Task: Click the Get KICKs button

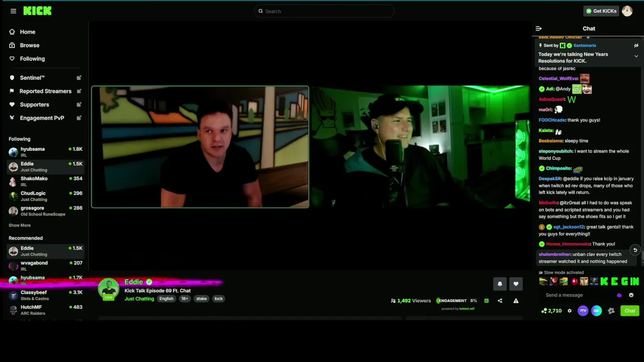Action: pyautogui.click(x=601, y=11)
